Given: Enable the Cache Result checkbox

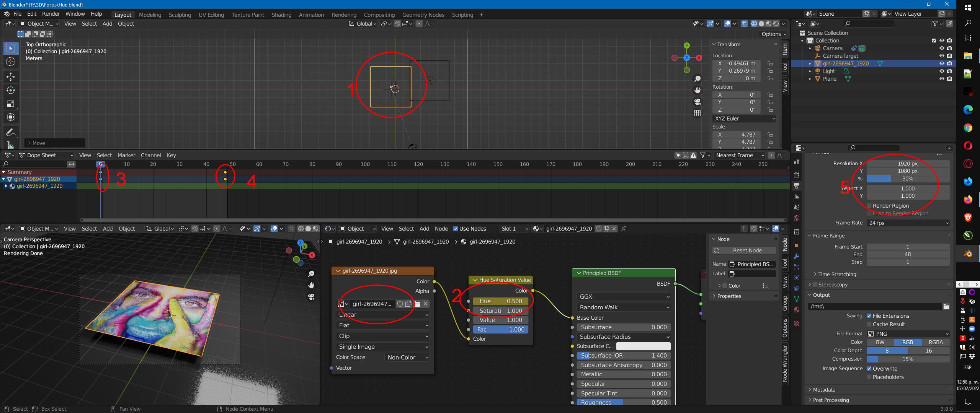Looking at the screenshot, I should pos(869,324).
